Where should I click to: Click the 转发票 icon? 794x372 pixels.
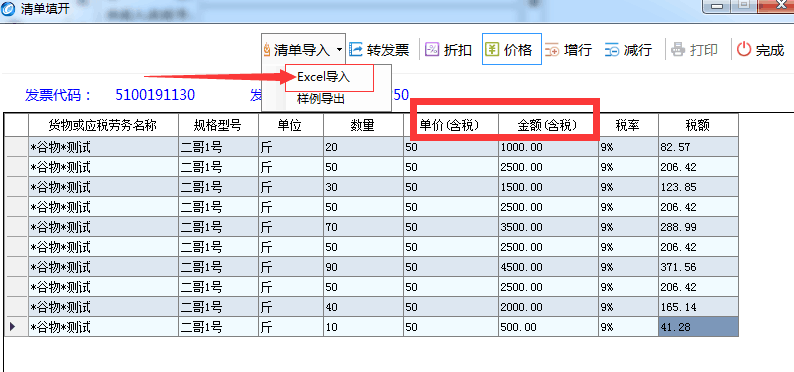356,50
